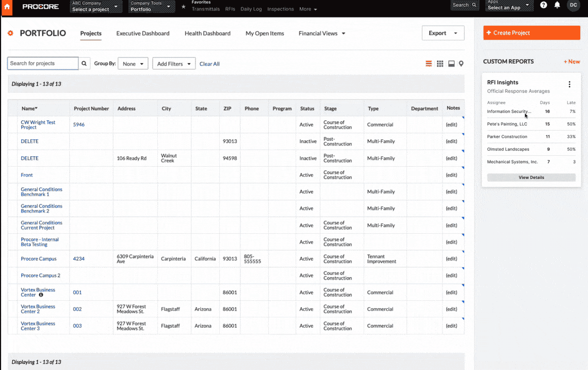Viewport: 588px width, 370px height.
Task: Select the Projects tab
Action: click(91, 34)
